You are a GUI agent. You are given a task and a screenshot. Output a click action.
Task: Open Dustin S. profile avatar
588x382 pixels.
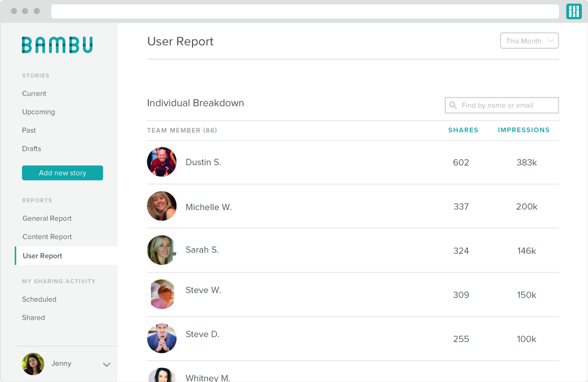click(162, 162)
